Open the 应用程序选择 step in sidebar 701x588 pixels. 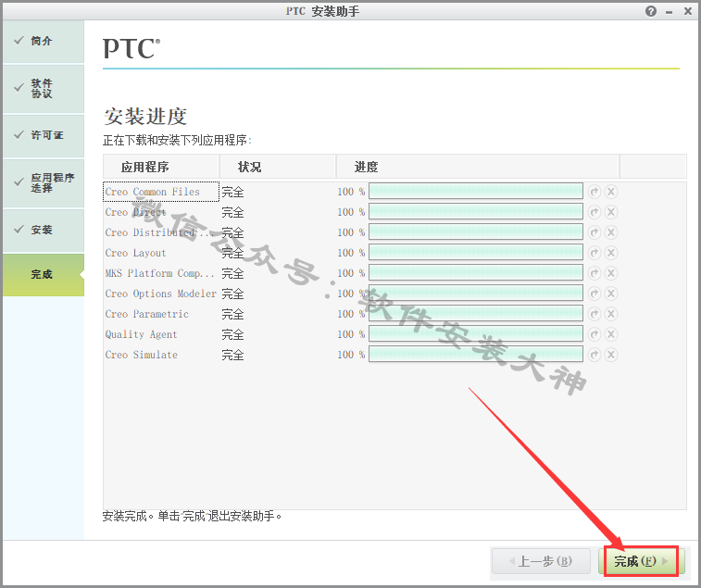pos(44,183)
